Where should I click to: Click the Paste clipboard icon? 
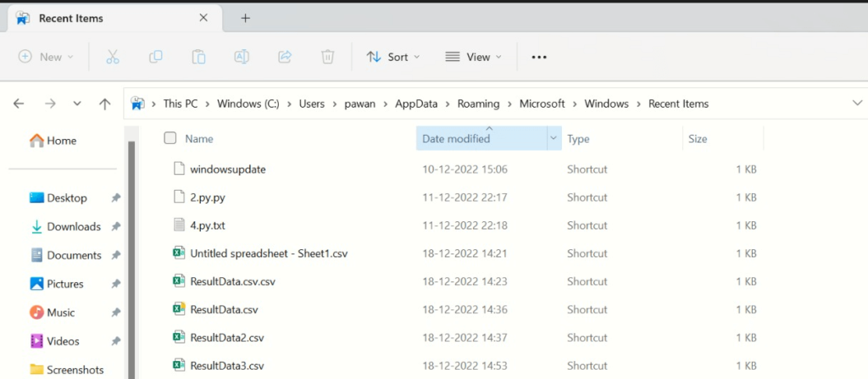click(198, 57)
